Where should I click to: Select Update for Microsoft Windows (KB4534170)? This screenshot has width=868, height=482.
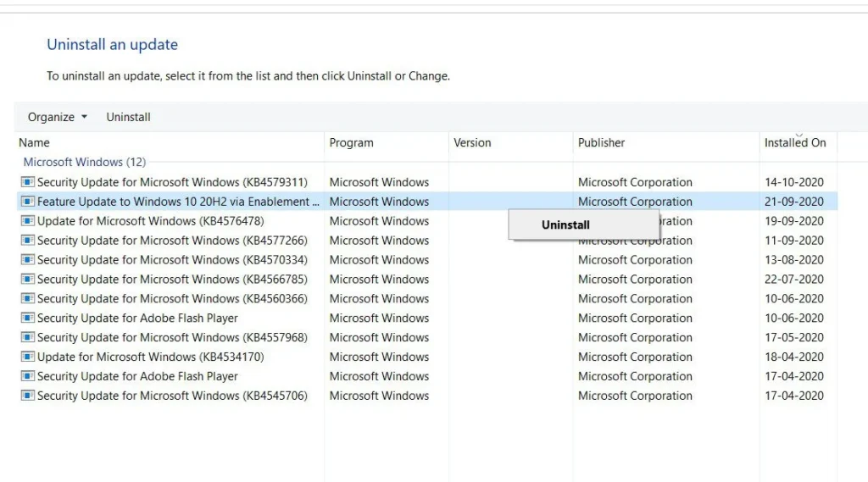coord(151,357)
